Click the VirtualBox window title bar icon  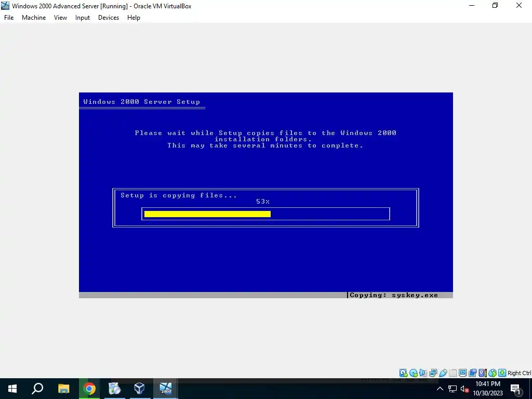pos(5,6)
